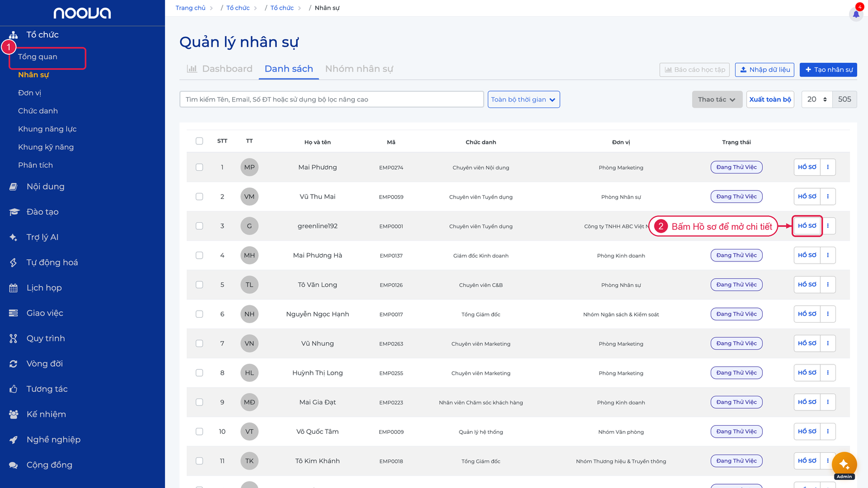Open the Thao tác actions dropdown
The height and width of the screenshot is (488, 868).
pos(717,99)
